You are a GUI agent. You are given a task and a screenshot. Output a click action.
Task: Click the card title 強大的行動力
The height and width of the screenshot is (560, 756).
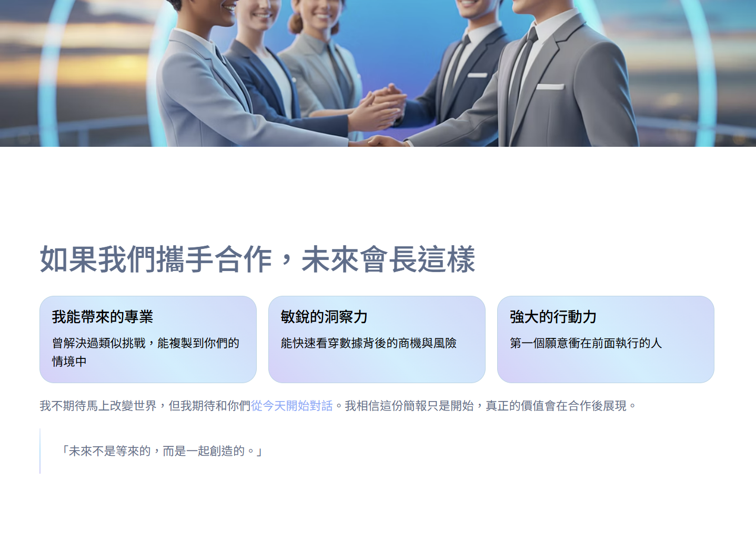pos(553,317)
